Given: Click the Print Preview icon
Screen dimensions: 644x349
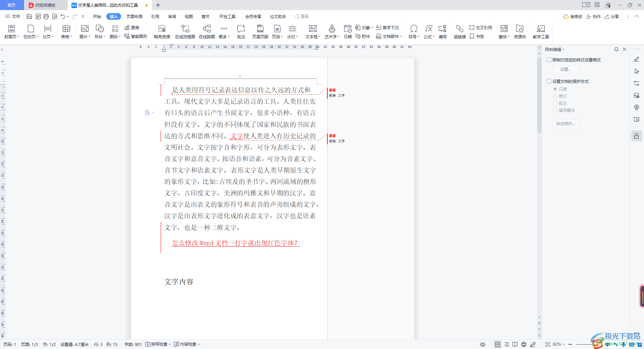Looking at the screenshot, I should [x=55, y=16].
